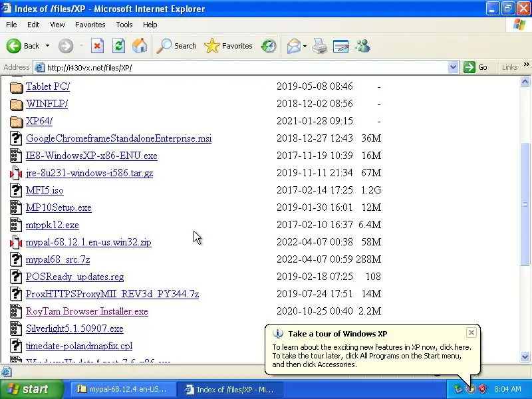Expand the address bar dropdown list
Image resolution: width=532 pixels, height=399 pixels.
[x=453, y=67]
